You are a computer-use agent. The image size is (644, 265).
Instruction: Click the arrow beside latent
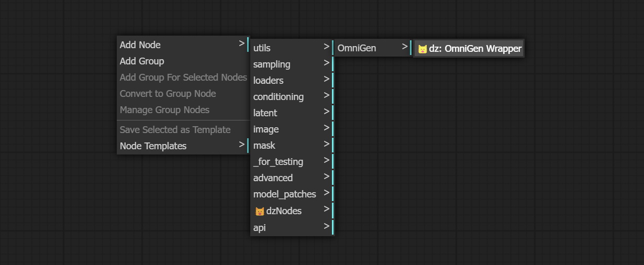tap(327, 112)
